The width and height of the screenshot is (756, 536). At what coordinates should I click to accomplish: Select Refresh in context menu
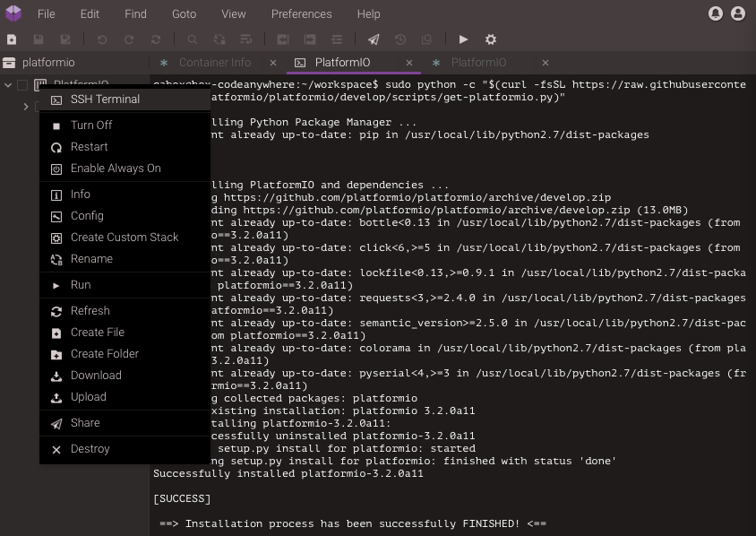[x=125, y=311]
